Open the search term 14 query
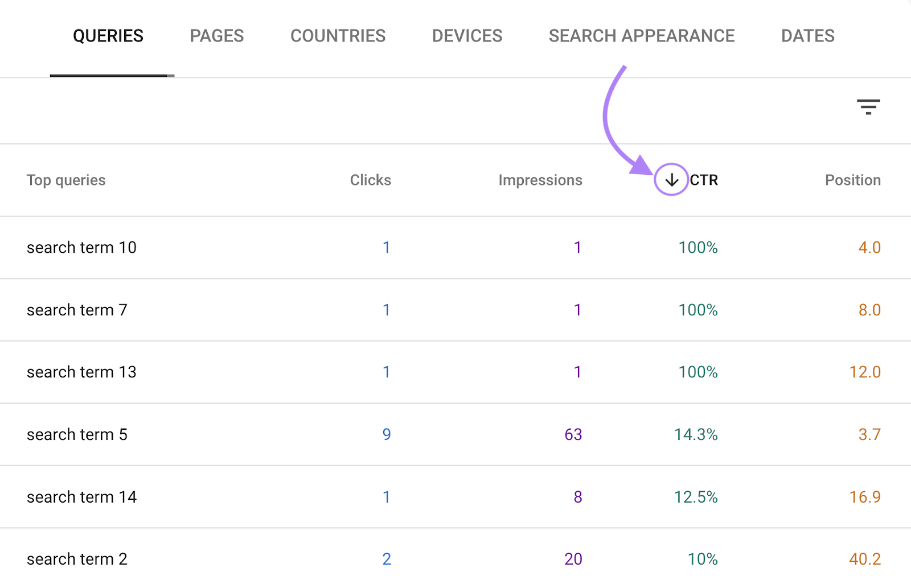The width and height of the screenshot is (911, 588). (81, 497)
